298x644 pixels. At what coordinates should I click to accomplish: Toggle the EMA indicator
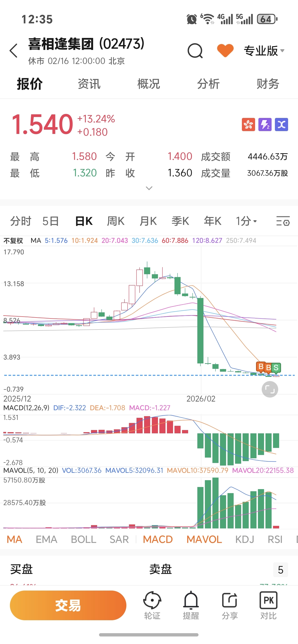click(x=47, y=539)
